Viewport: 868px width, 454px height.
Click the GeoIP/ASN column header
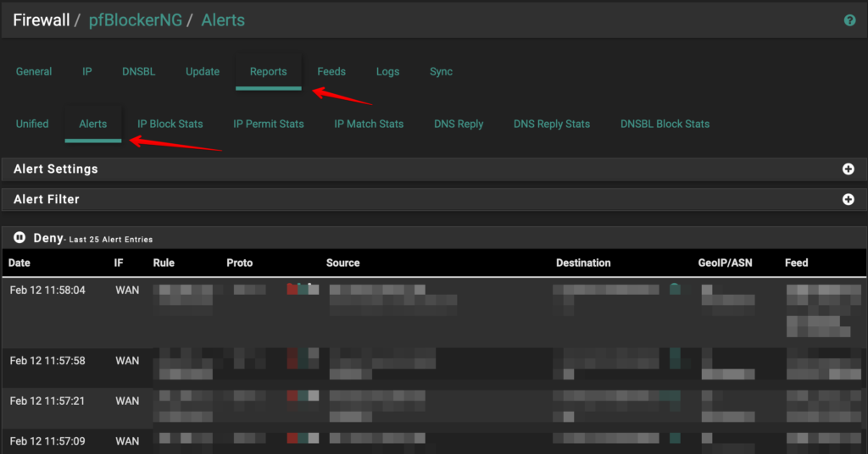tap(725, 263)
